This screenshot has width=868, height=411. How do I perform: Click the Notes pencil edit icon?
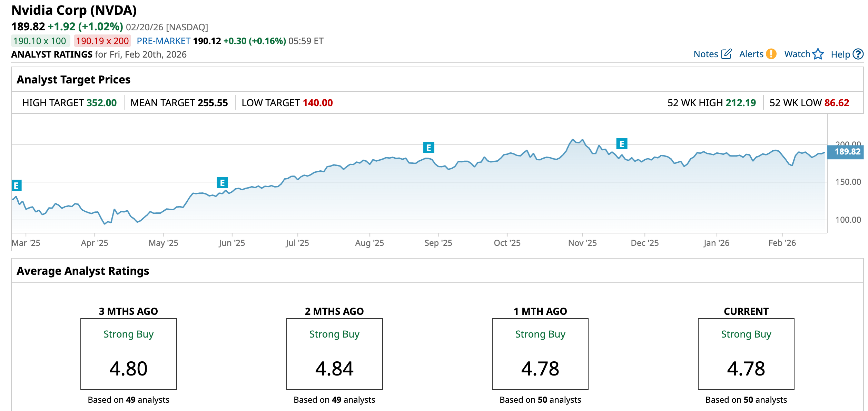pyautogui.click(x=726, y=54)
